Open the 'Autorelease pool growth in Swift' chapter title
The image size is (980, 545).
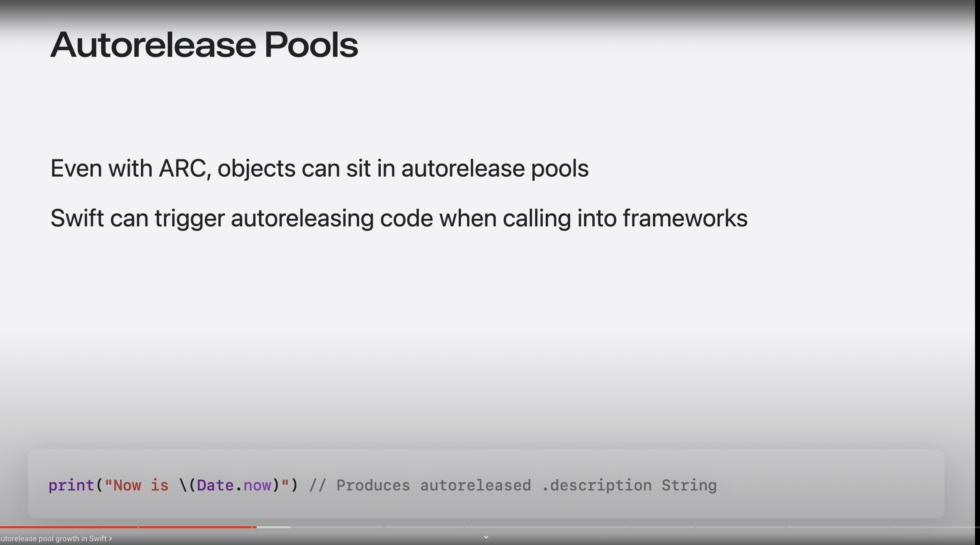pos(53,539)
